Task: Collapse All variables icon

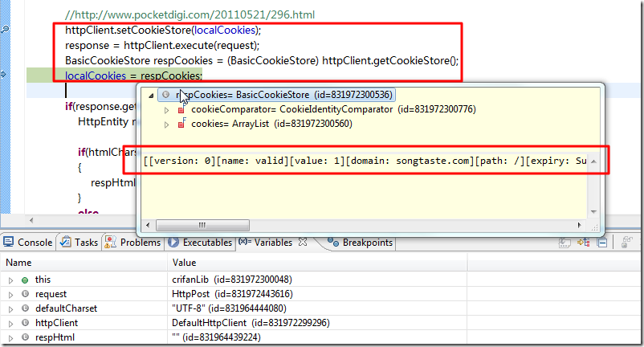Action: point(602,243)
